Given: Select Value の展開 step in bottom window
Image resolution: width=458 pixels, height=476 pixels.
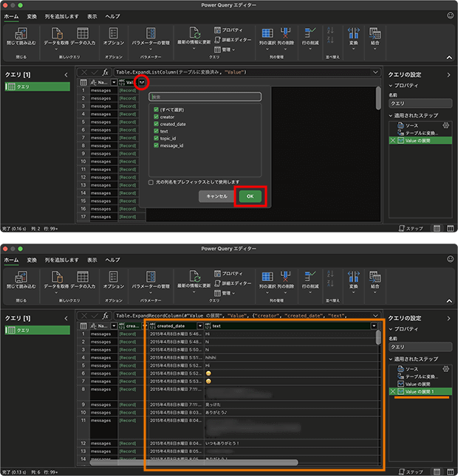Looking at the screenshot, I should coord(420,384).
